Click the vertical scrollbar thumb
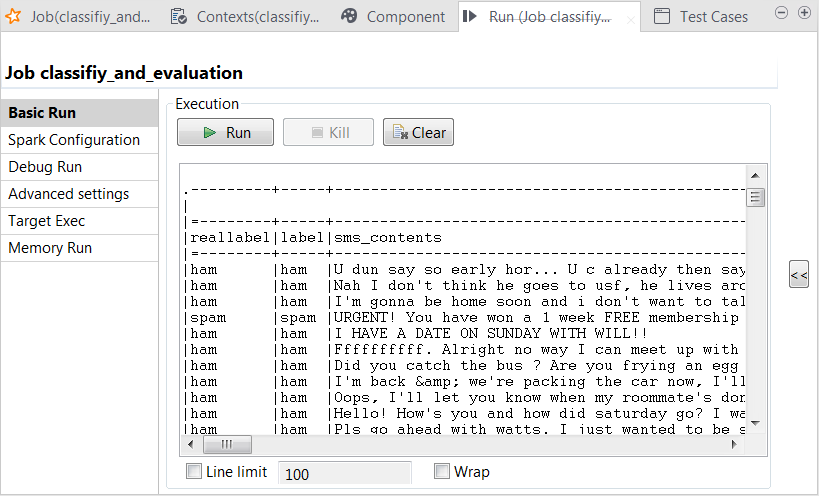This screenshot has width=819, height=496. tap(755, 197)
